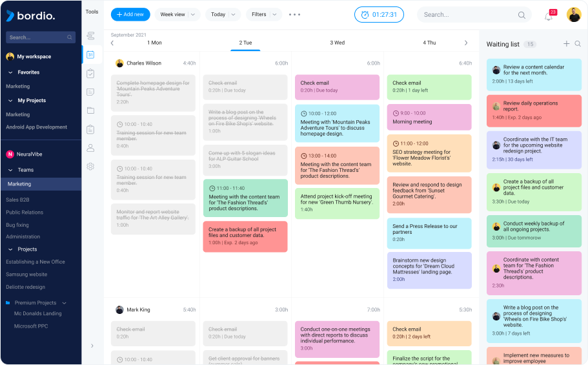Open the user profile avatar in top bar
588x365 pixels.
point(574,15)
